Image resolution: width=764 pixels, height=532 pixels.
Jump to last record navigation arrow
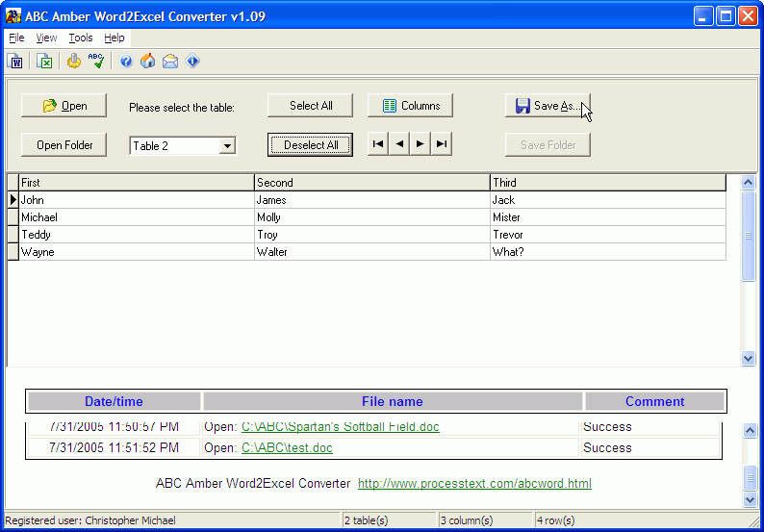coord(442,143)
